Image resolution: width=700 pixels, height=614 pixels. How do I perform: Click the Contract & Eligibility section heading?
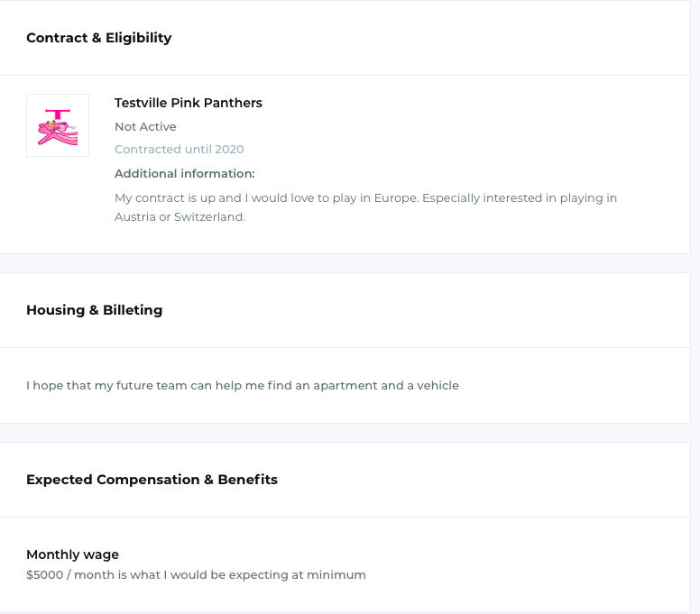[98, 38]
